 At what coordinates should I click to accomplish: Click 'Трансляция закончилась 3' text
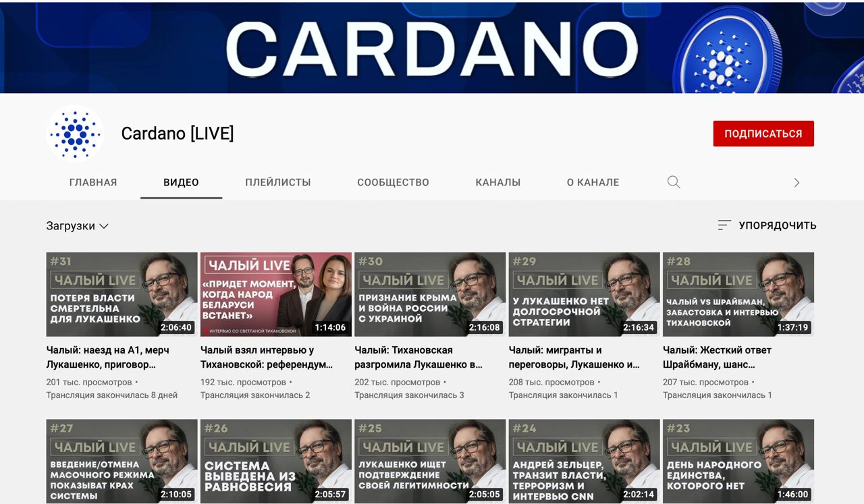tap(409, 395)
